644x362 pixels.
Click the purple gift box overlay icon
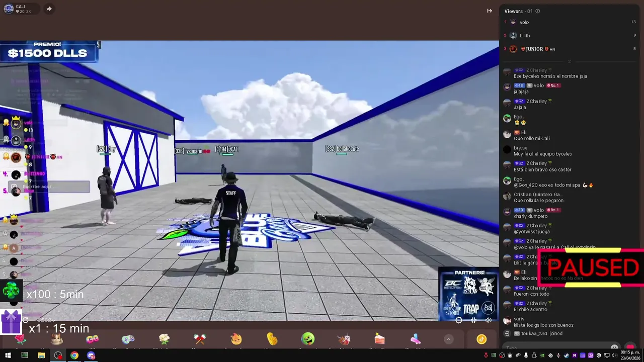click(11, 322)
